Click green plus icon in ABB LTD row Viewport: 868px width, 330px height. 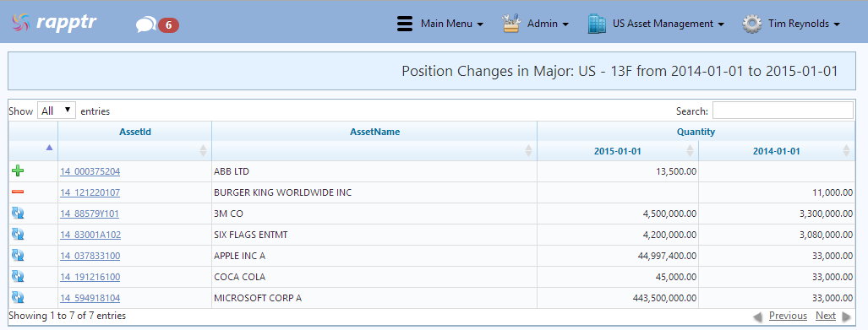coord(18,170)
